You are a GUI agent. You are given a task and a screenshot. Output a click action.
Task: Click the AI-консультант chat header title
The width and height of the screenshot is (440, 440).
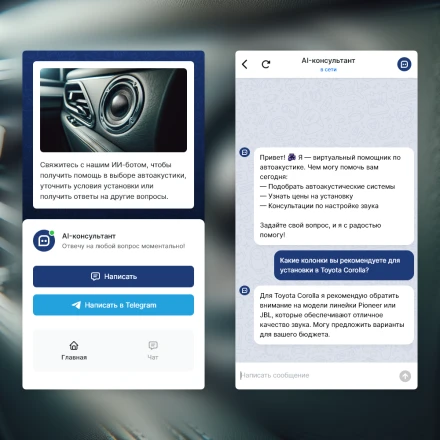click(x=328, y=61)
